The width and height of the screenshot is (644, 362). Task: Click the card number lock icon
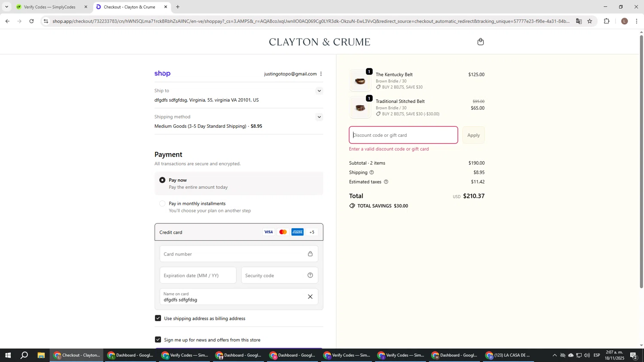coord(310,254)
